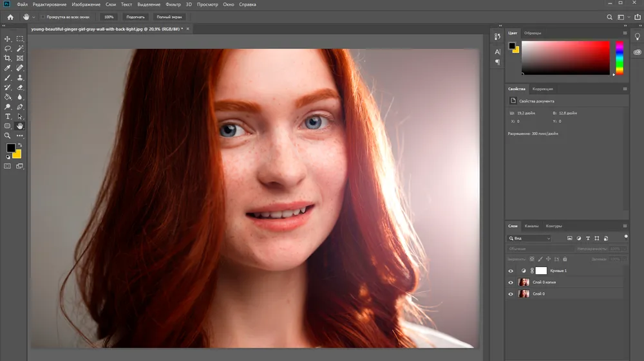644x361 pixels.
Task: Enable Прокрутка во всех окнах checkbox
Action: pos(43,17)
